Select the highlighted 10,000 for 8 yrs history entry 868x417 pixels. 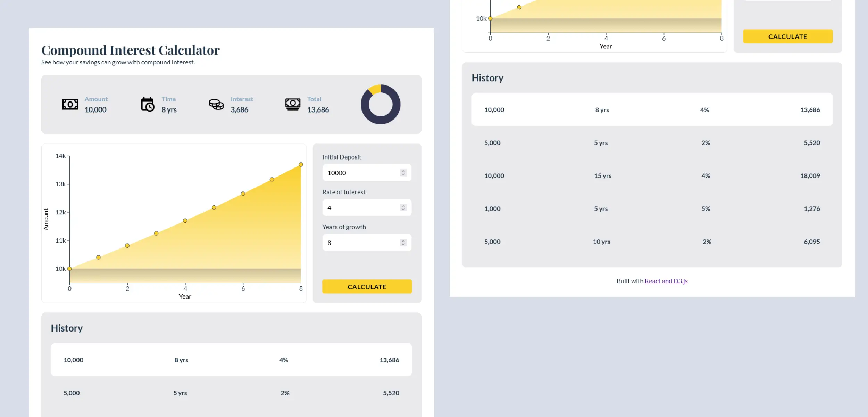(x=231, y=360)
